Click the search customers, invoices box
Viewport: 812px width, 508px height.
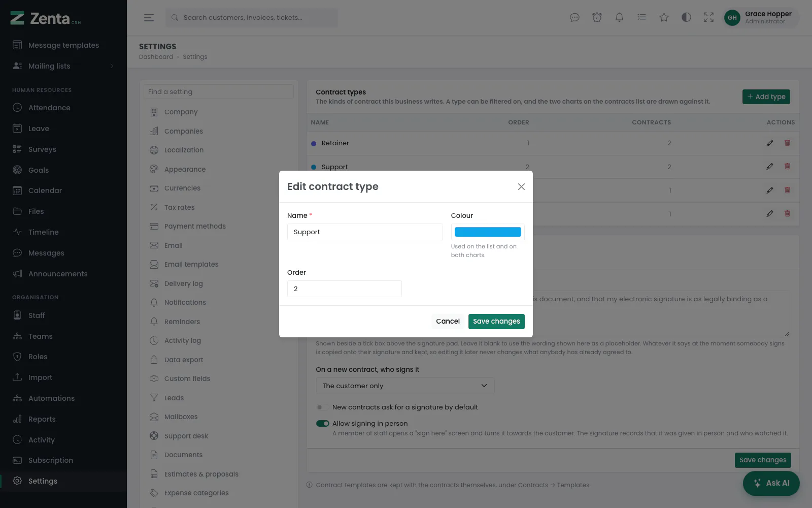tap(252, 18)
